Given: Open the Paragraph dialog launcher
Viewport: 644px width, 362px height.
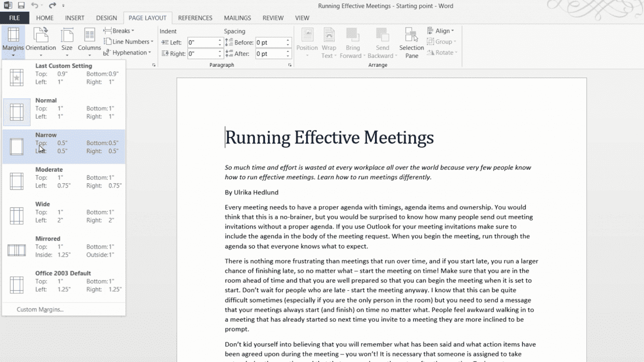Looking at the screenshot, I should (290, 65).
